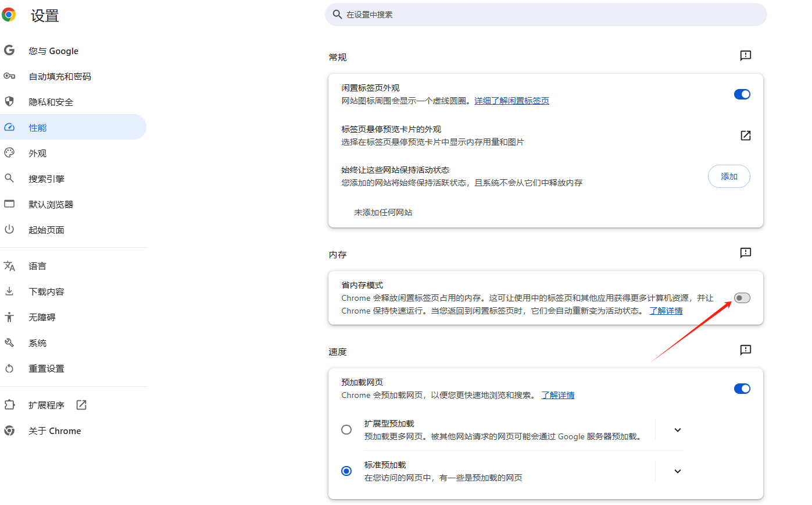Select 性能 in the sidebar
Image resolution: width=812 pixels, height=505 pixels.
(73, 127)
